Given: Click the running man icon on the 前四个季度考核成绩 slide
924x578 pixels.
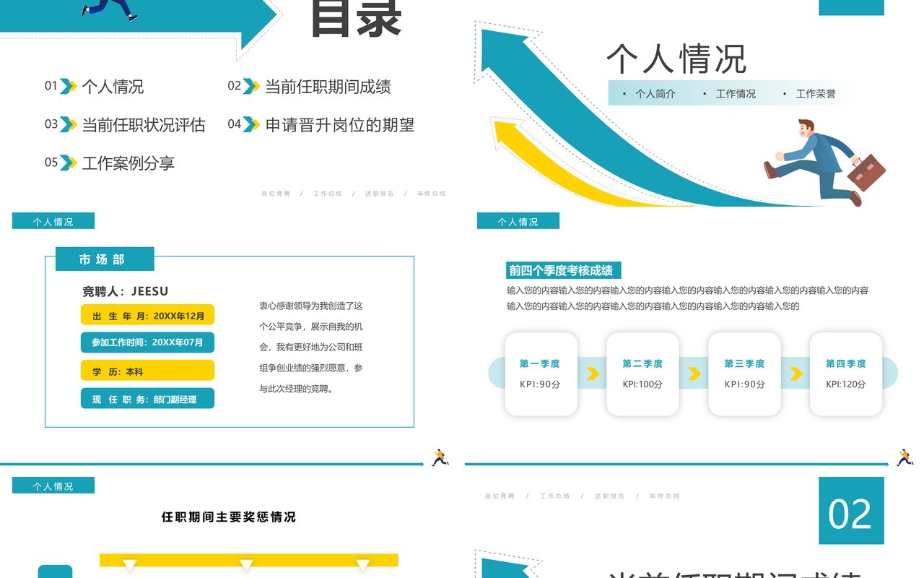Looking at the screenshot, I should (x=905, y=457).
